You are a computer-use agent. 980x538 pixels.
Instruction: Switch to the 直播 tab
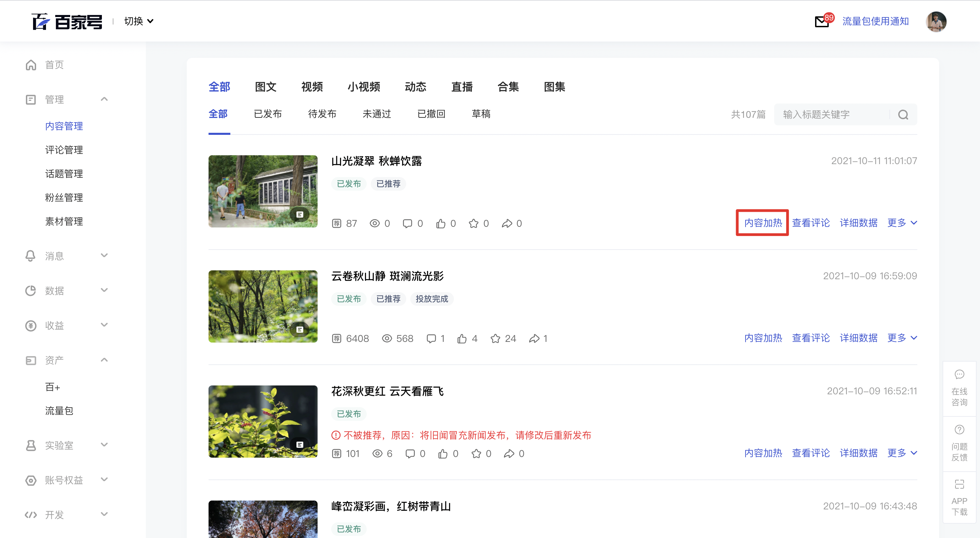[x=462, y=87]
